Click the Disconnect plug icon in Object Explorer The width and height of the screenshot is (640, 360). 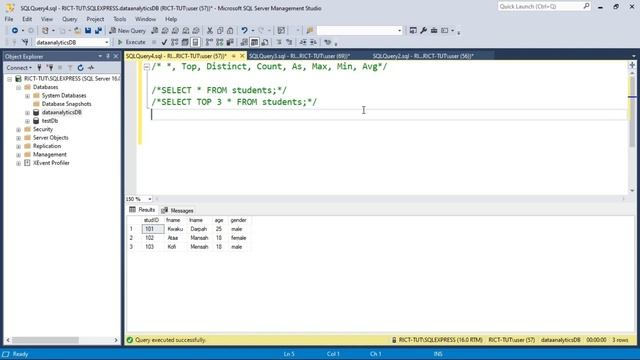point(50,68)
